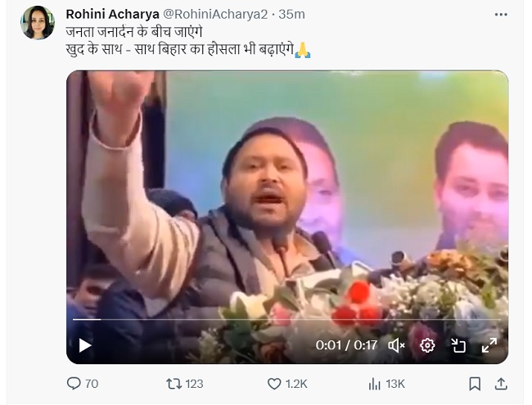
Task: Share the tweet via share icon
Action: 501,383
